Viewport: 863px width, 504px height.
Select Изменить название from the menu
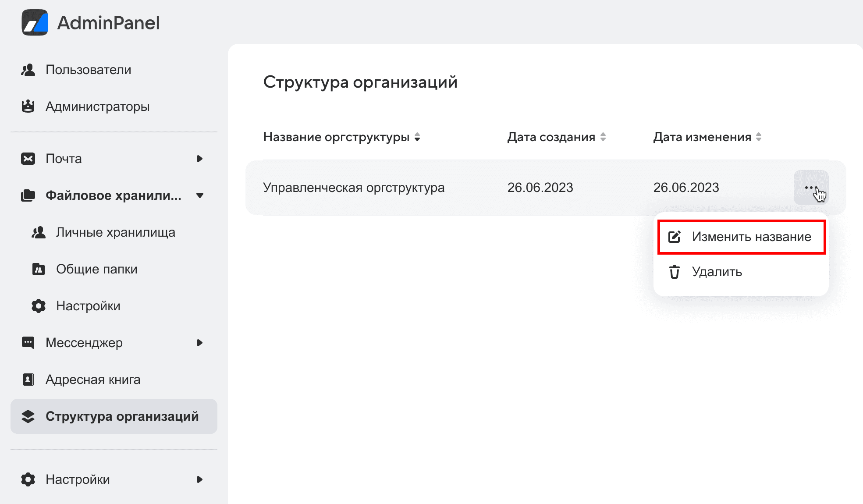pyautogui.click(x=742, y=237)
